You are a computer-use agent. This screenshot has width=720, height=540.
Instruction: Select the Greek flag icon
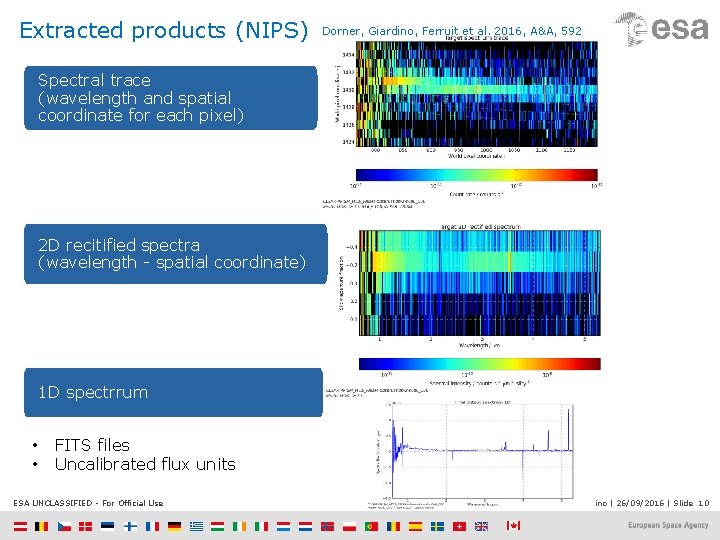pyautogui.click(x=196, y=526)
